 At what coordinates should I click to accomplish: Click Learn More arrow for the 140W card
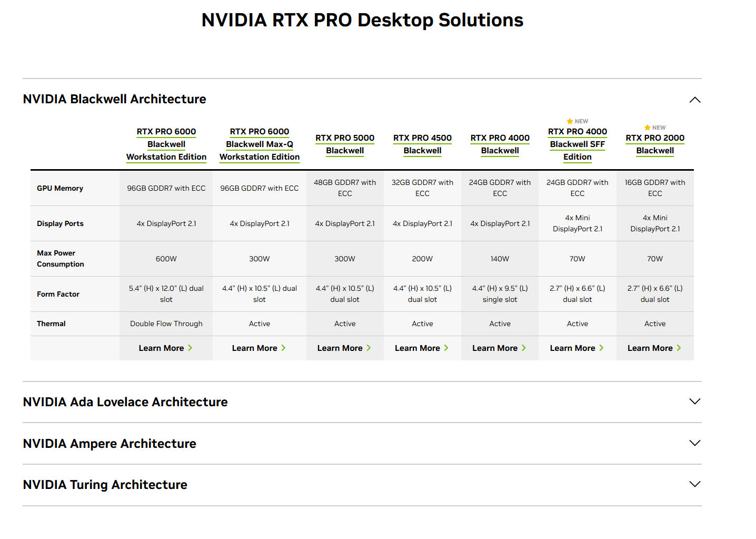523,348
